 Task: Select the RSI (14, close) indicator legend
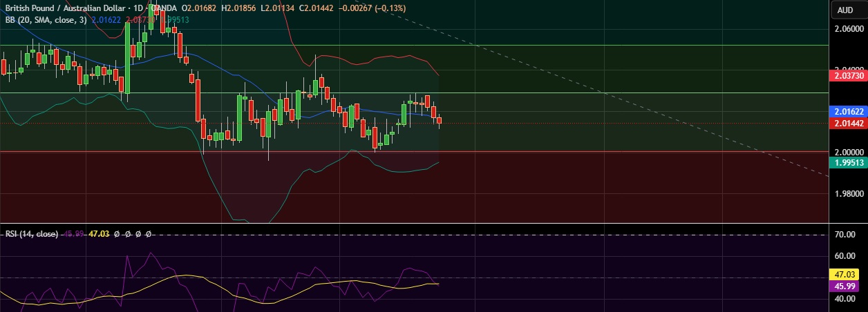(x=32, y=234)
